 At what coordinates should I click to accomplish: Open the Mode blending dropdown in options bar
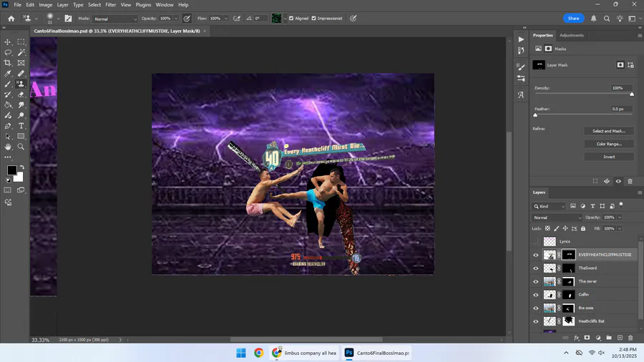click(x=114, y=19)
